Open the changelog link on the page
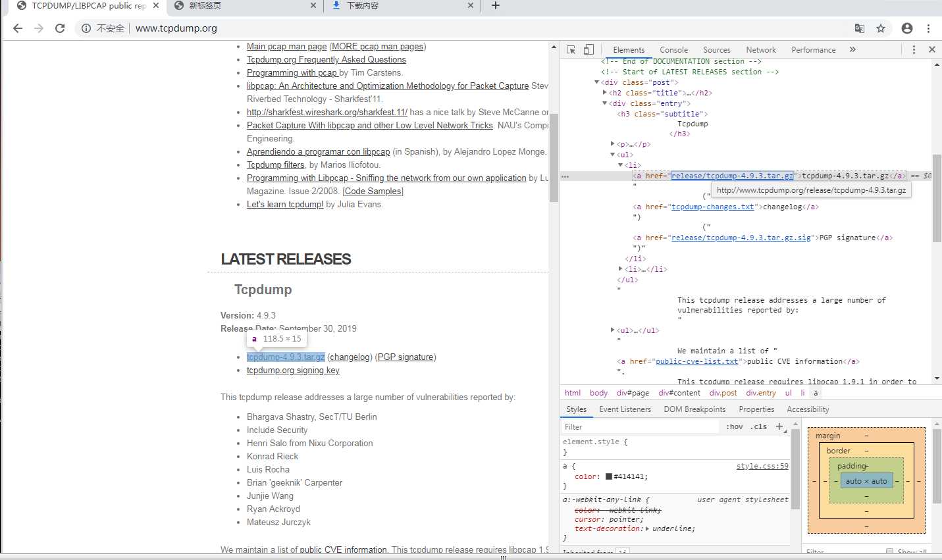942x560 pixels. (x=350, y=357)
